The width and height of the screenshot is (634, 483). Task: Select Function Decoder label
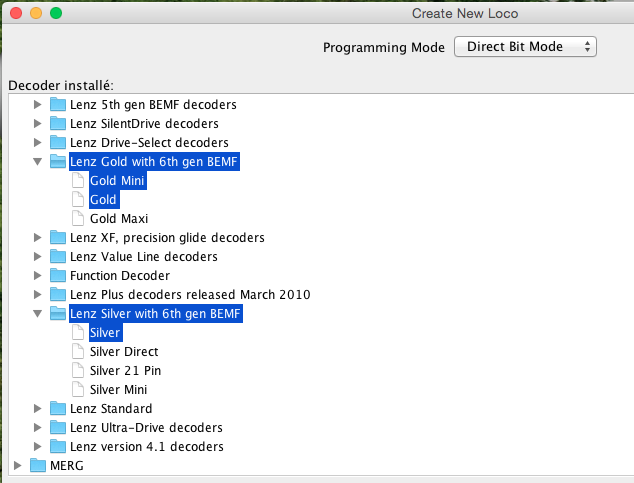point(120,276)
